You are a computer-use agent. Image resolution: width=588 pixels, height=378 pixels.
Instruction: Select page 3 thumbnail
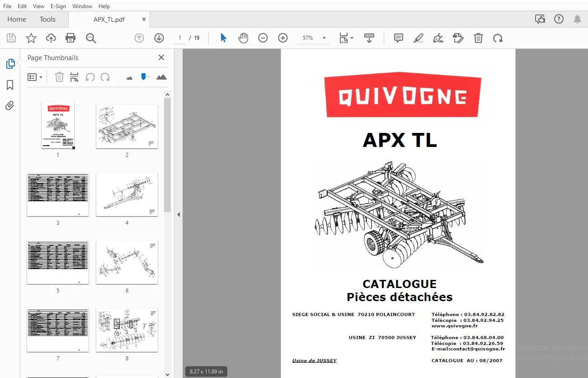[58, 194]
